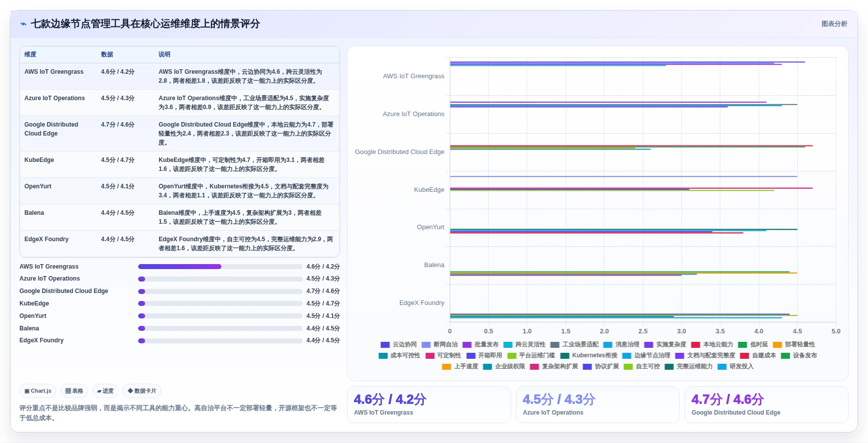
Task: Select the KubeEdge table row name
Action: pyautogui.click(x=39, y=160)
